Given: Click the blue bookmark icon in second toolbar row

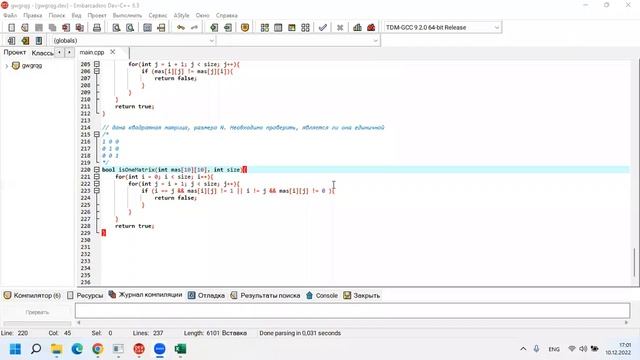Looking at the screenshot, I should pyautogui.click(x=39, y=40).
